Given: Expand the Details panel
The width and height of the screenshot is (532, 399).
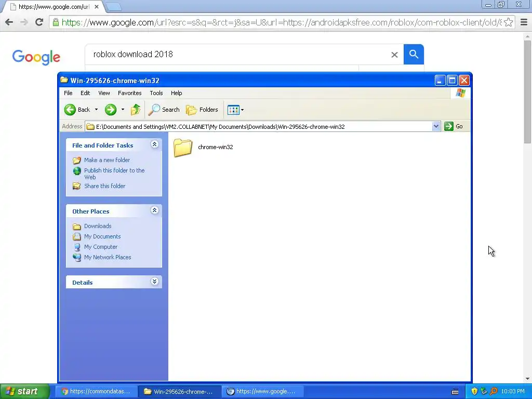Looking at the screenshot, I should click(154, 282).
